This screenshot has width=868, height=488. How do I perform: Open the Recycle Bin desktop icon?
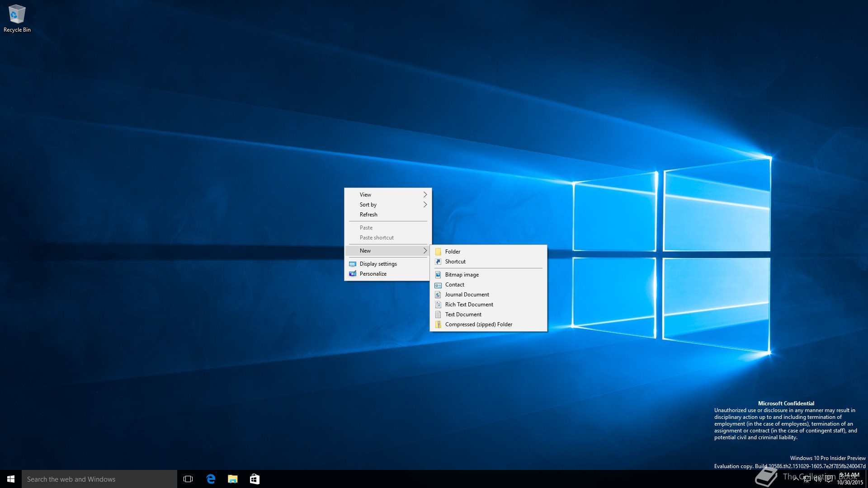(x=17, y=18)
